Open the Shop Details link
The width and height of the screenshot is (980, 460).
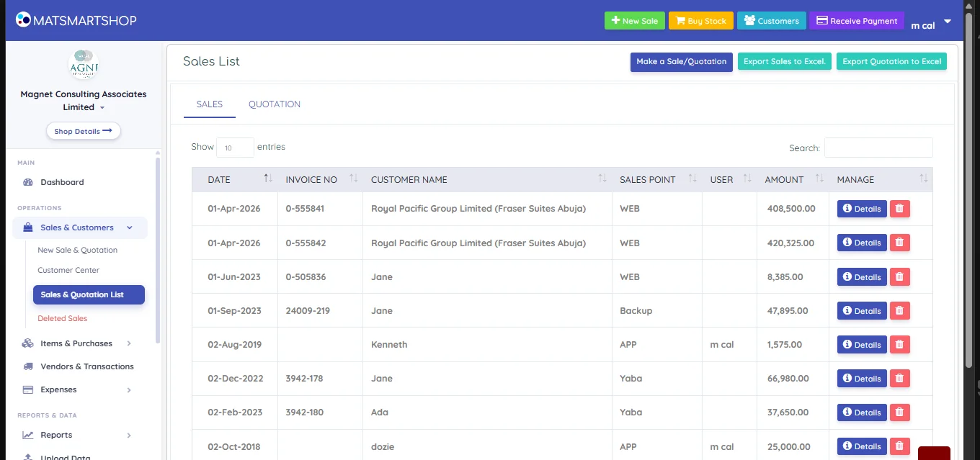click(x=84, y=131)
